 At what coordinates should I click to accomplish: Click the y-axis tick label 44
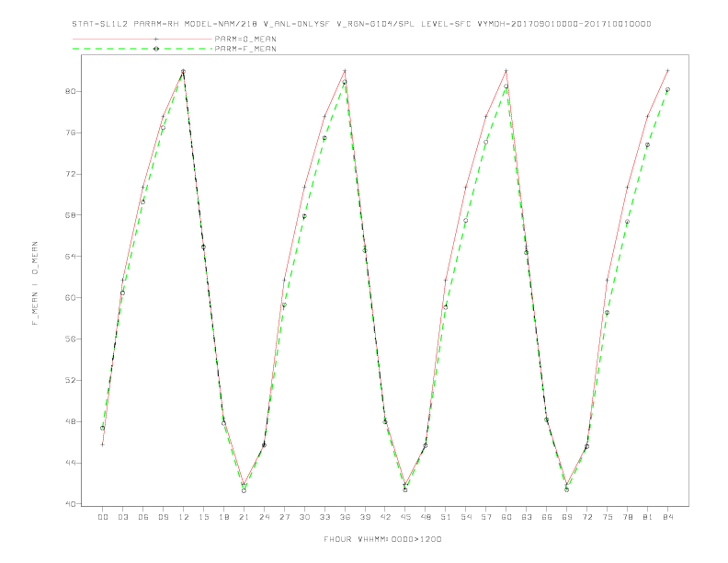(x=70, y=463)
